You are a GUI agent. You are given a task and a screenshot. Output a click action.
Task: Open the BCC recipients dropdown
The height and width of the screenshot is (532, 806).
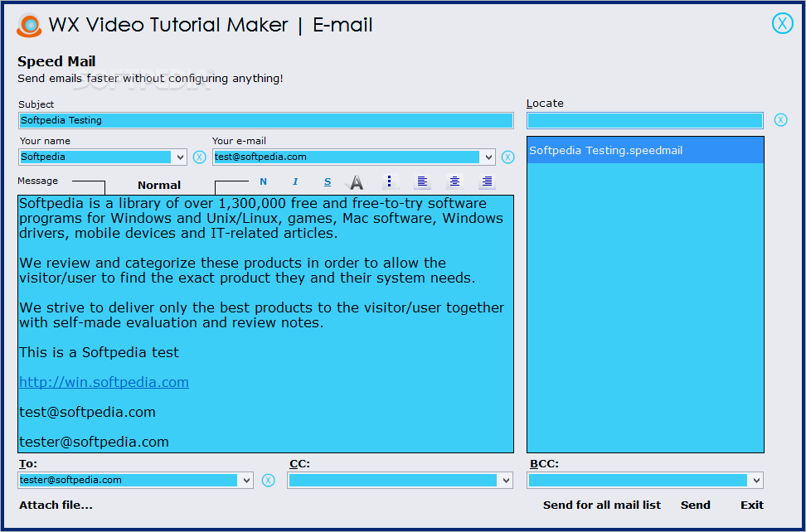coord(756,481)
